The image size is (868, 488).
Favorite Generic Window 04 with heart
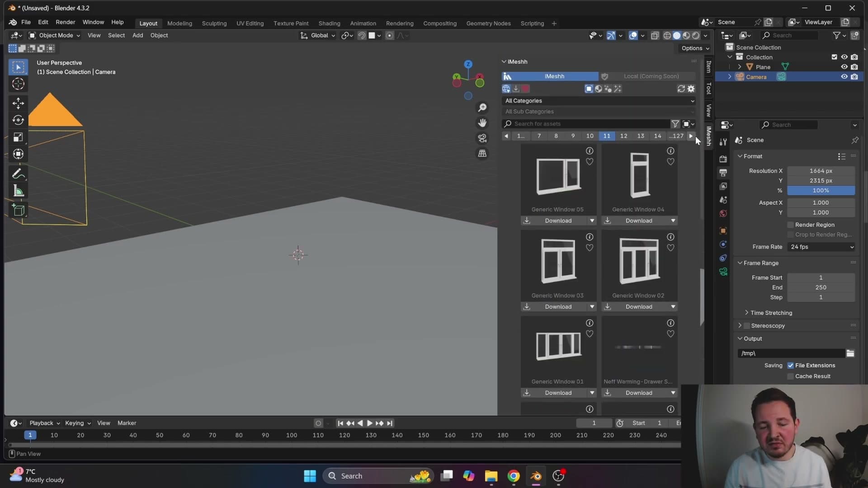click(670, 162)
